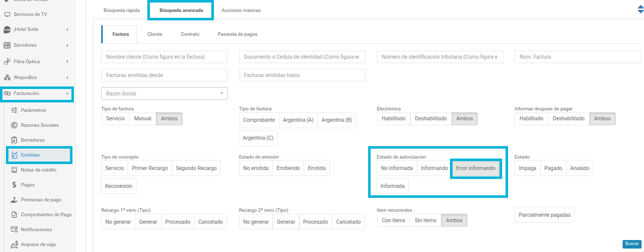Click the Razones Sociales copyright icon

click(x=14, y=125)
